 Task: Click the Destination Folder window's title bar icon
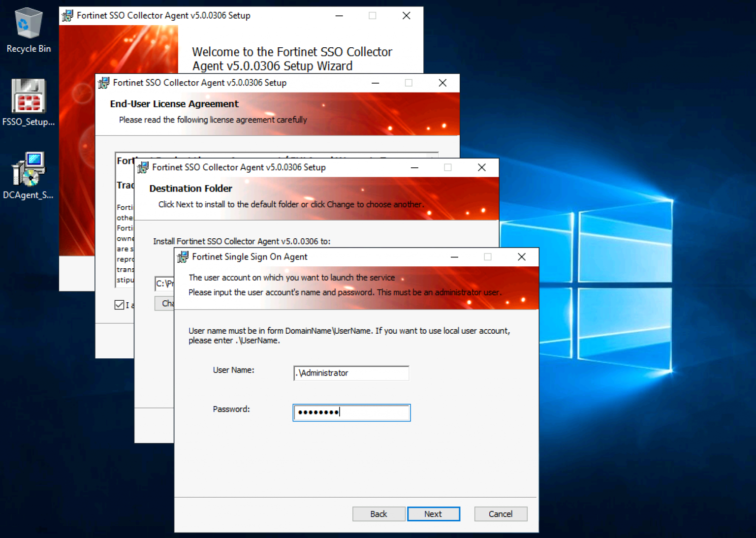pos(143,167)
